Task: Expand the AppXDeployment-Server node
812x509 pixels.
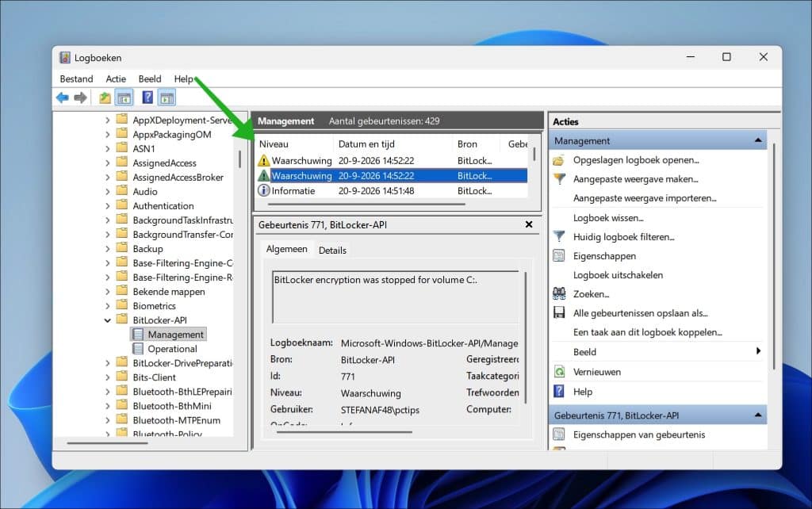Action: click(107, 121)
